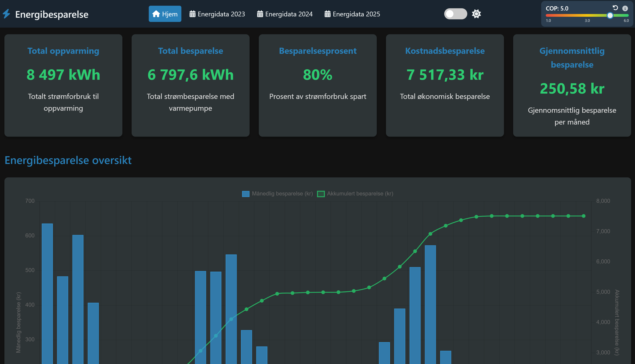Image resolution: width=635 pixels, height=364 pixels.
Task: Click the 6 797,6 kWh value
Action: (x=190, y=75)
